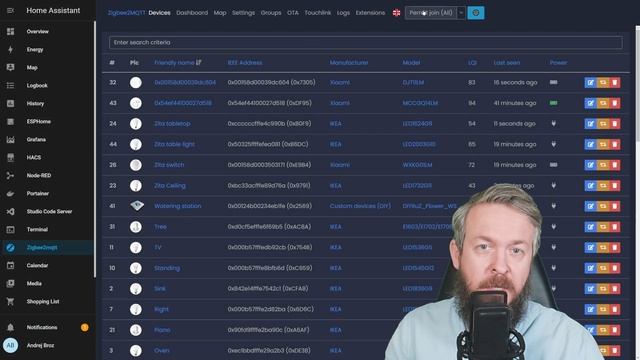Open the Sink device link
The width and height of the screenshot is (640, 360).
click(160, 289)
